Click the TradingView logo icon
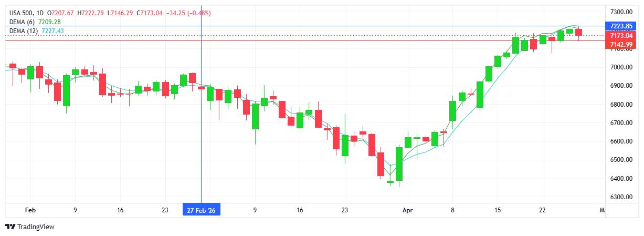This screenshot has width=644, height=236. tap(10, 227)
